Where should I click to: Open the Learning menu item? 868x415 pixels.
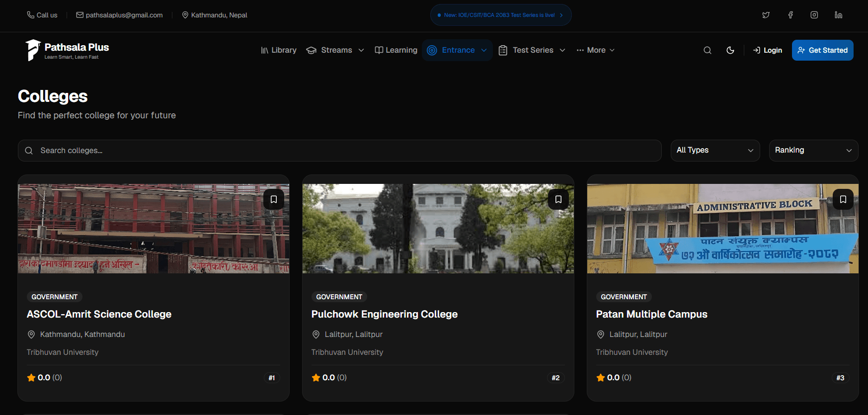396,50
